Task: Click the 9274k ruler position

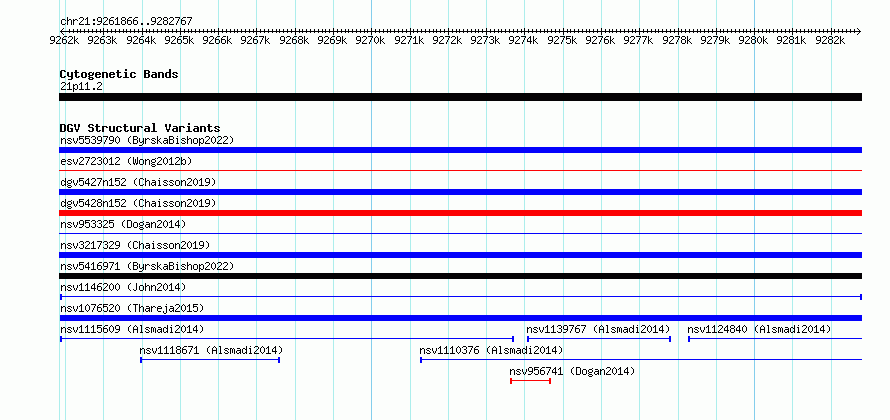Action: point(523,41)
